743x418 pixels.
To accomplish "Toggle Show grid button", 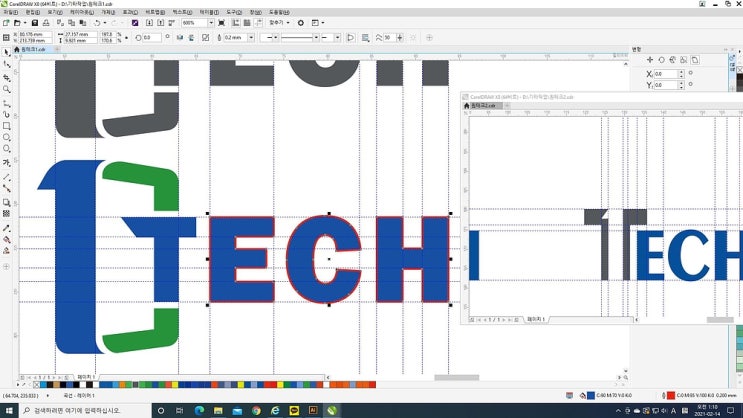I will point(247,23).
